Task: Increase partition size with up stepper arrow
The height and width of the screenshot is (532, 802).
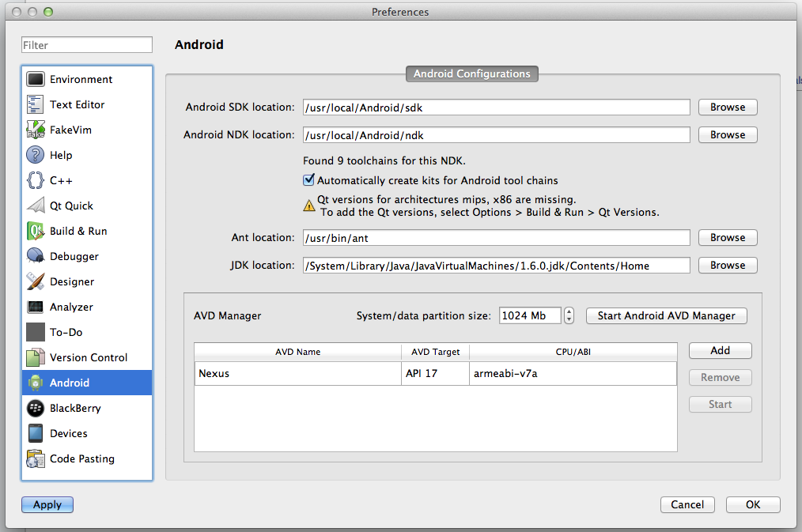Action: tap(569, 311)
